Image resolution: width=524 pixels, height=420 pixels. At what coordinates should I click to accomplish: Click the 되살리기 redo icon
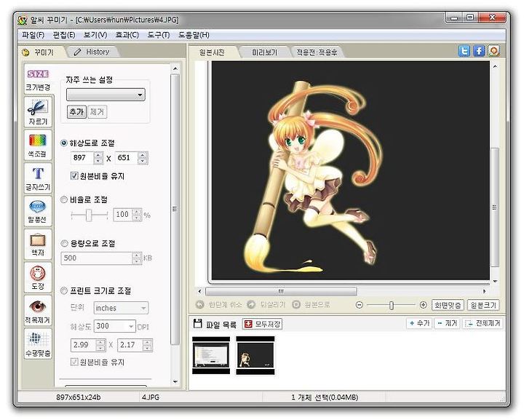pyautogui.click(x=251, y=305)
